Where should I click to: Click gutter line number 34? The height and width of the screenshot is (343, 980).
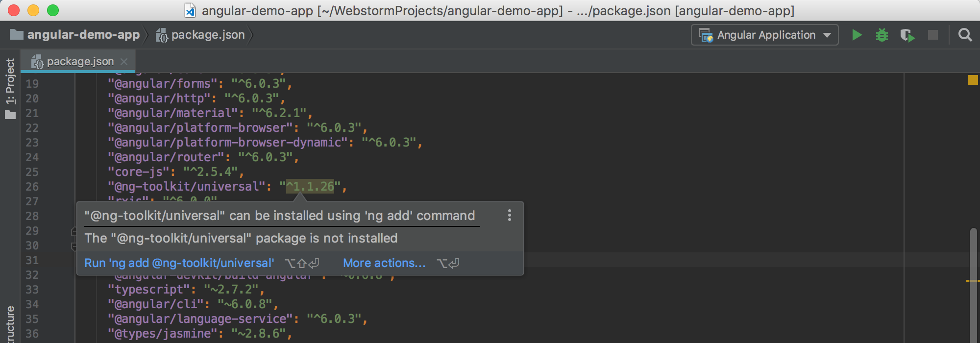(32, 304)
